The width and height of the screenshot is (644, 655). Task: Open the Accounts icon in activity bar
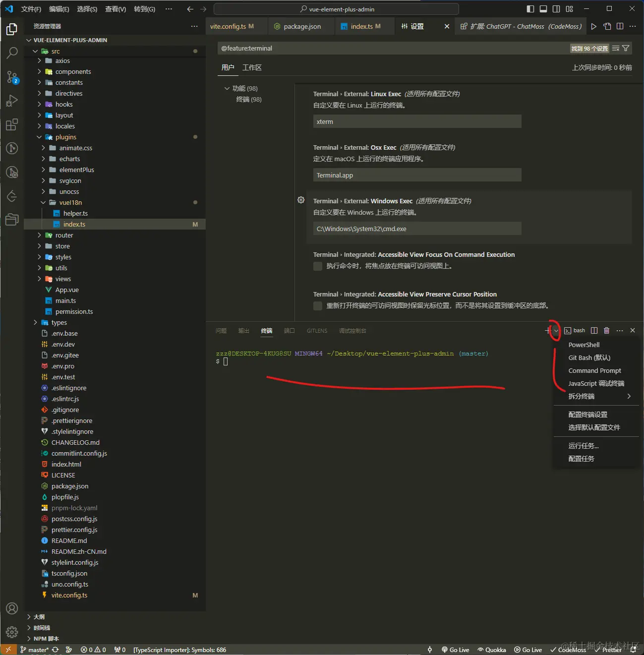coord(12,608)
